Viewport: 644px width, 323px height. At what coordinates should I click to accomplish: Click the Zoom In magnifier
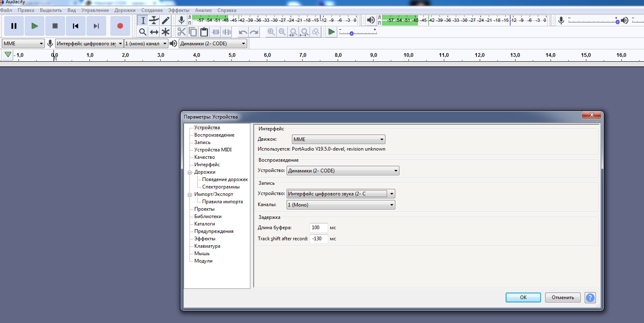[271, 32]
